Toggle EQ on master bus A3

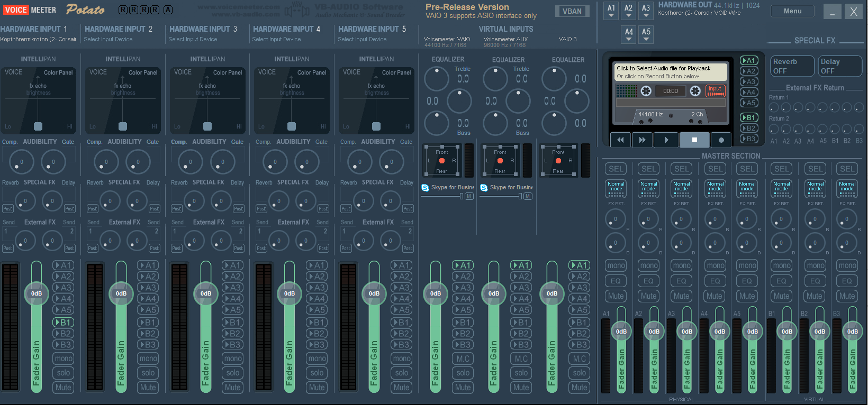682,281
